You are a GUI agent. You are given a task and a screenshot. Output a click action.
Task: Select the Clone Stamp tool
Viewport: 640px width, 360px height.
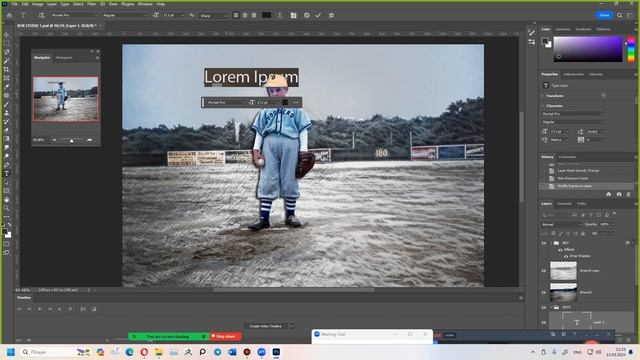7,113
